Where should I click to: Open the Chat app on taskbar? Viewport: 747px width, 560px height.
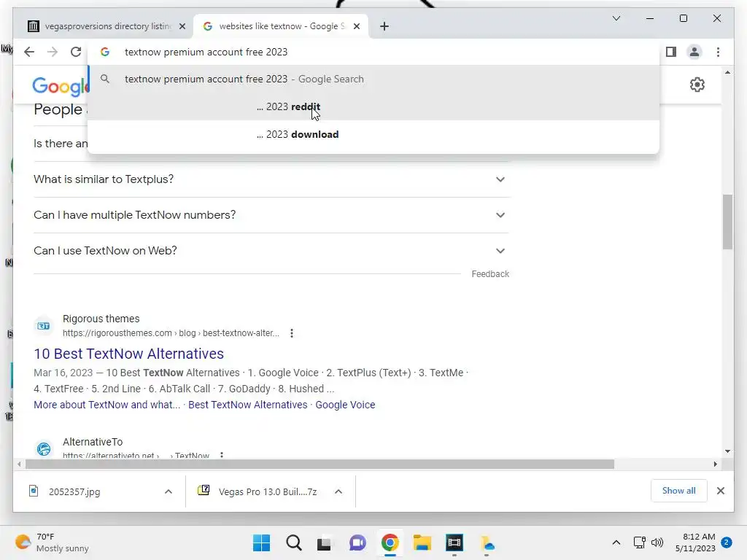[357, 542]
